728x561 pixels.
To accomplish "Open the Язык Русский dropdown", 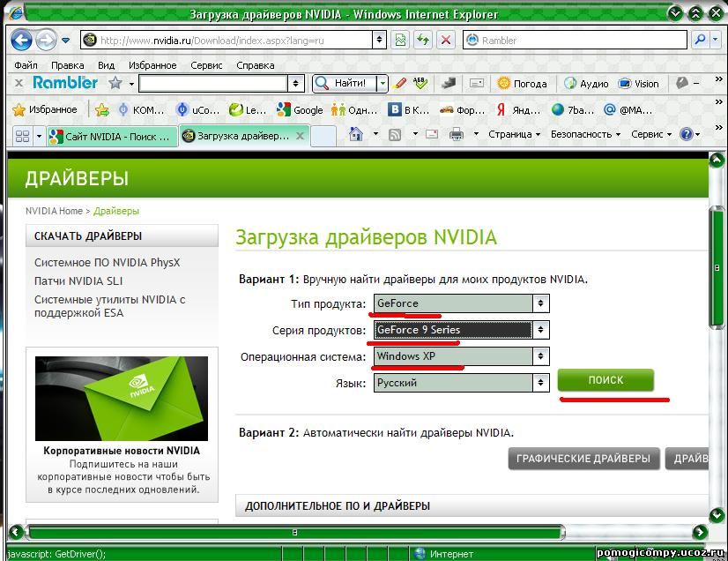I will [x=462, y=383].
